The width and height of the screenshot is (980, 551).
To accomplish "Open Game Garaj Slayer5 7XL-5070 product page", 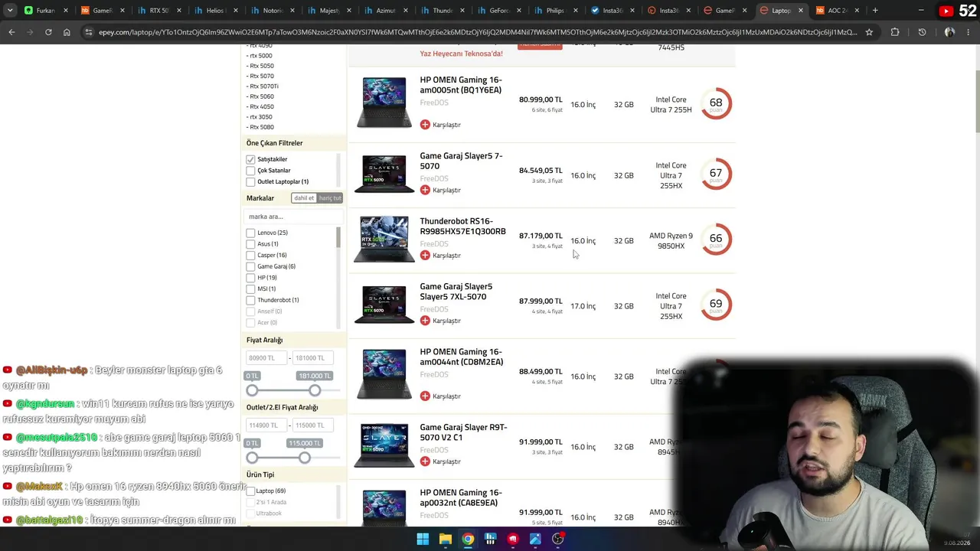I will tap(456, 292).
